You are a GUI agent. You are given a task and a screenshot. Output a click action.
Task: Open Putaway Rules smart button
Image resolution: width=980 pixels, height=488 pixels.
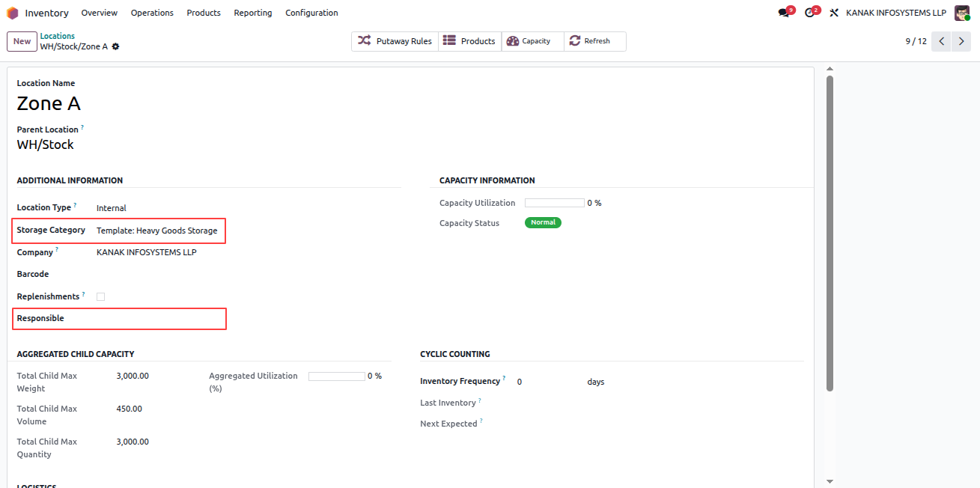click(395, 41)
